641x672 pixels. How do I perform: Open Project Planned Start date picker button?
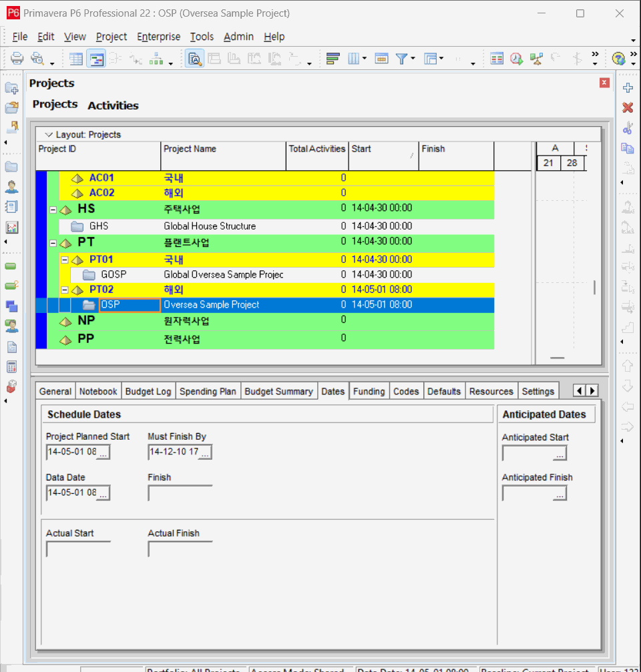[x=103, y=452]
